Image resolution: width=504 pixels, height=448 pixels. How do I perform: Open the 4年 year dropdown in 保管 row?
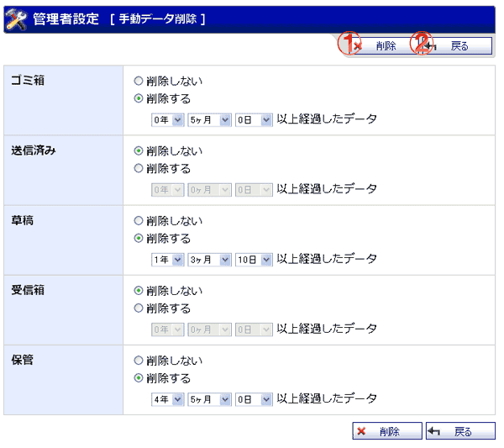pyautogui.click(x=167, y=399)
